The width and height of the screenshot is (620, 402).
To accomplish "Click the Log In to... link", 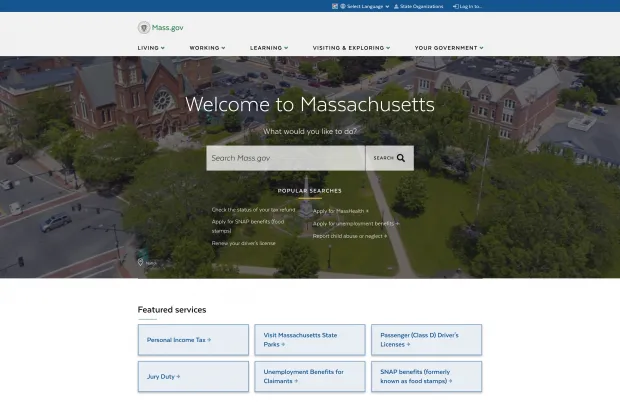I will pos(467,6).
